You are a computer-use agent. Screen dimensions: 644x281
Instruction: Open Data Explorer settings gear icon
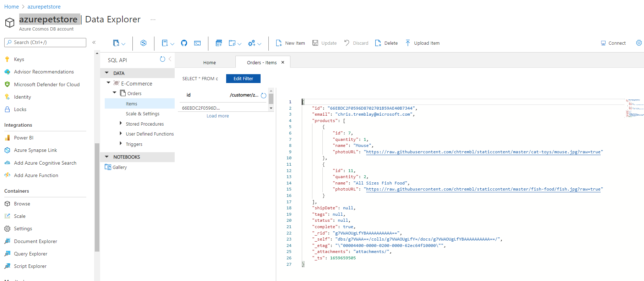pyautogui.click(x=639, y=43)
